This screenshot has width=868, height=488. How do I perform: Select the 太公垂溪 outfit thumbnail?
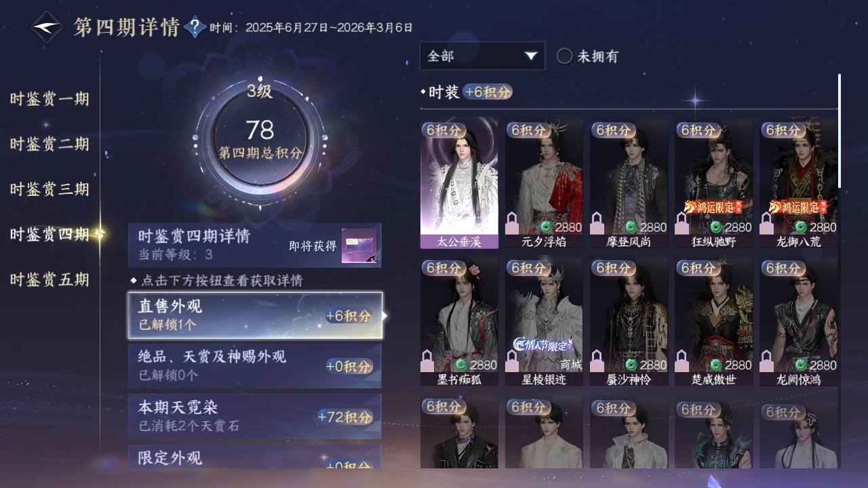(459, 183)
